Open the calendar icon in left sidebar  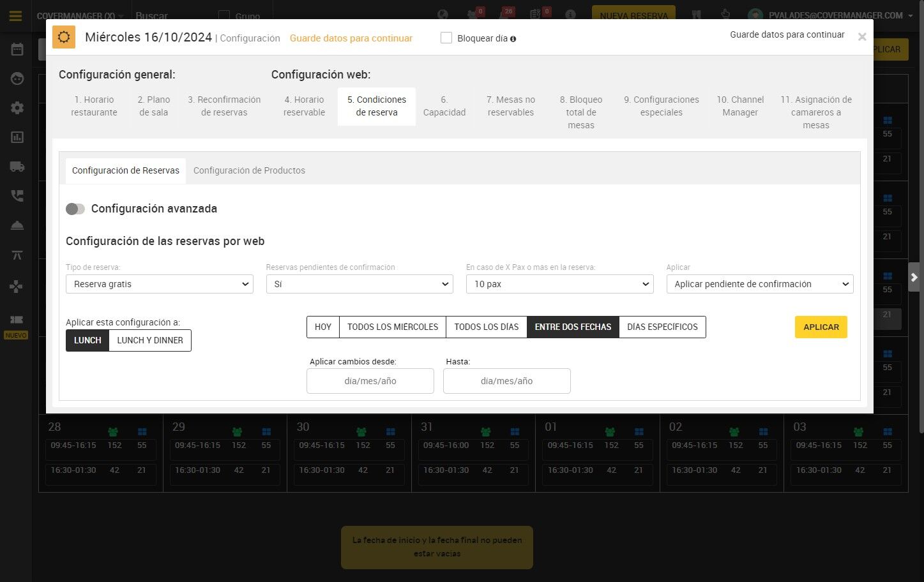pyautogui.click(x=17, y=49)
